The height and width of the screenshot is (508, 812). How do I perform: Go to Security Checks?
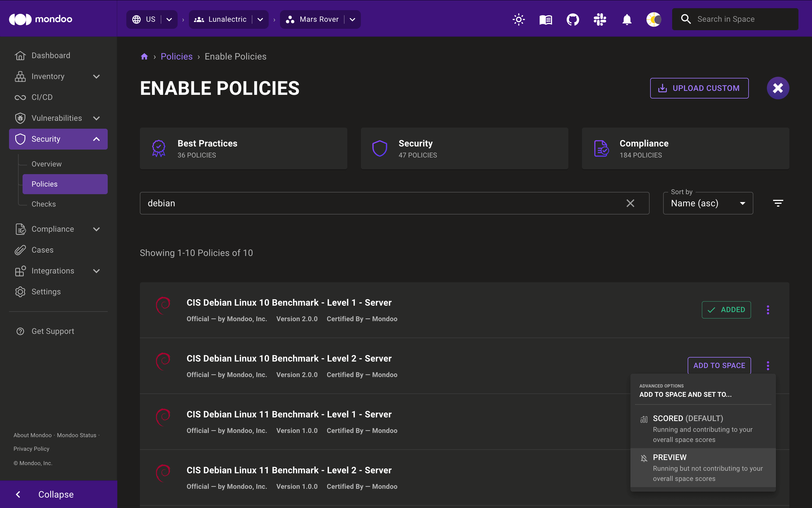[65, 204]
